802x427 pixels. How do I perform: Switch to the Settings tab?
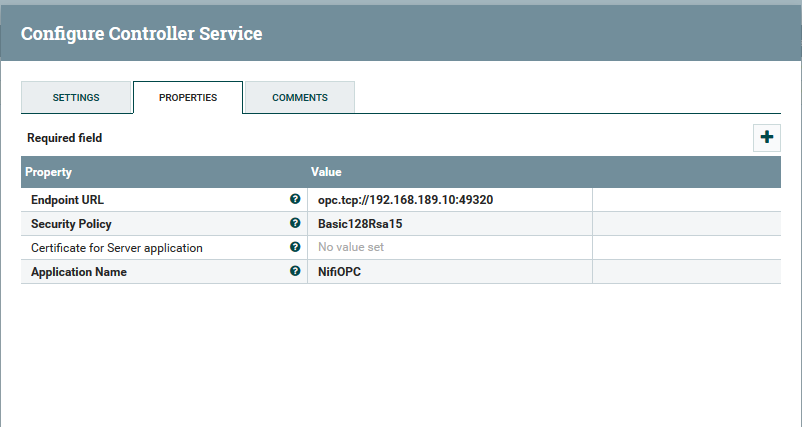76,98
